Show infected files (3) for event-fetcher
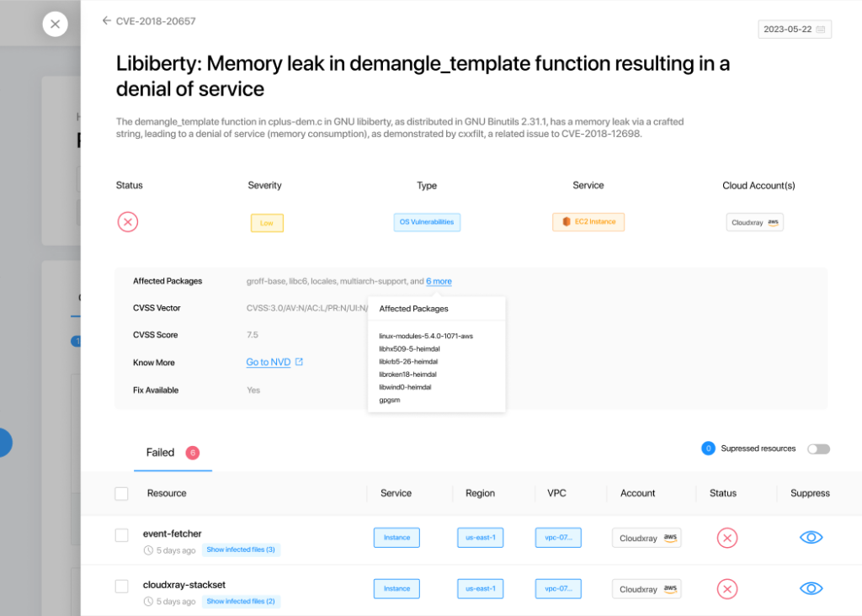The width and height of the screenshot is (862, 616). pos(241,550)
